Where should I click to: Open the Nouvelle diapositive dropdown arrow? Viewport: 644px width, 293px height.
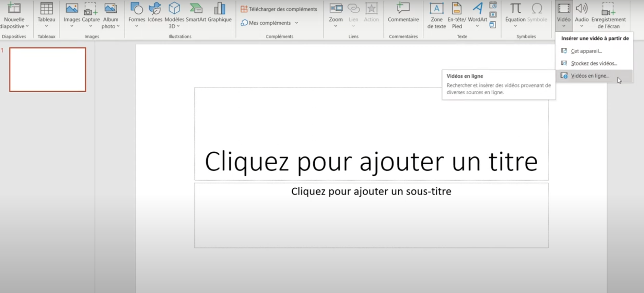point(27,26)
